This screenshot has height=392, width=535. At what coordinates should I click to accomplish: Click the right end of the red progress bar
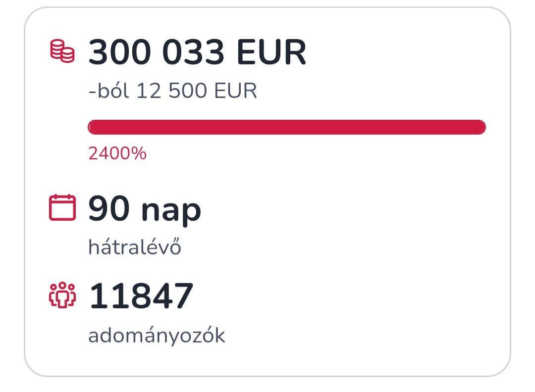[480, 127]
